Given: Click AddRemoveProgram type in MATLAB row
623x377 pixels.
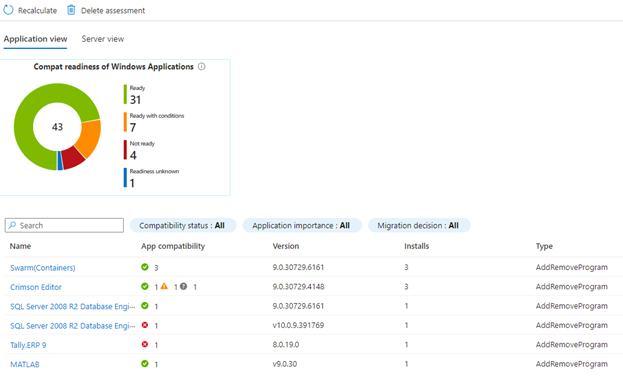Looking at the screenshot, I should [572, 364].
